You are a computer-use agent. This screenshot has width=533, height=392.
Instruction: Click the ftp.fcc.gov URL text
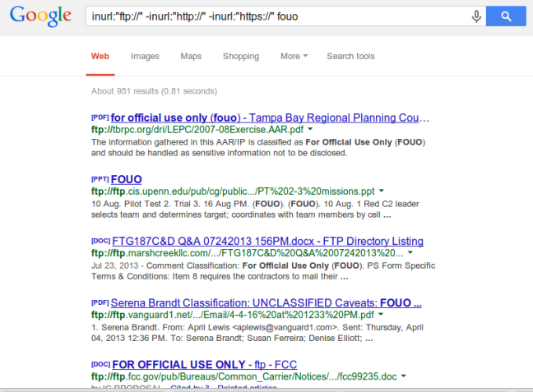243,376
